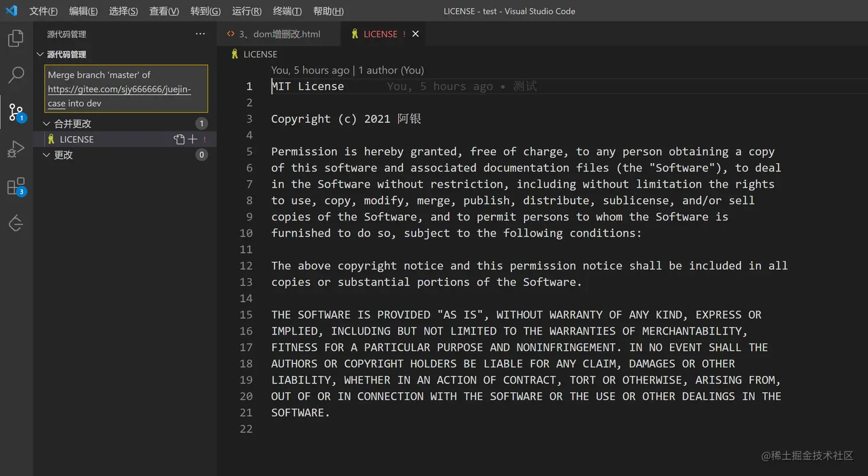This screenshot has height=476, width=868.
Task: Click the inline blame '测试' annotation
Action: 525,86
